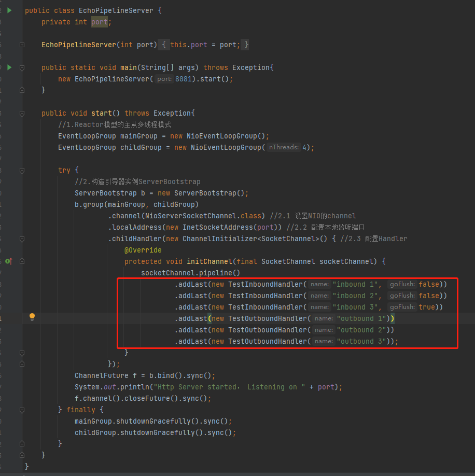The height and width of the screenshot is (476, 475).
Task: Click the class name EchoPipelineServer in declaration
Action: tap(116, 10)
